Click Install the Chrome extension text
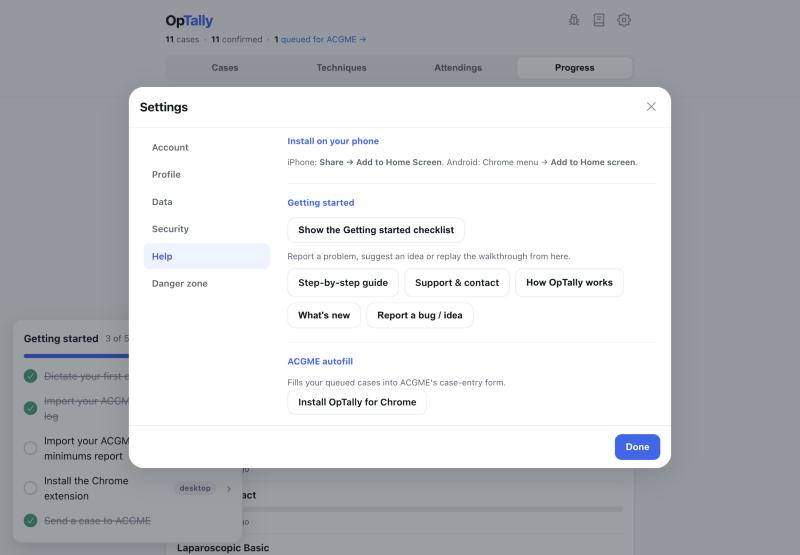This screenshot has height=555, width=800. pyautogui.click(x=86, y=488)
